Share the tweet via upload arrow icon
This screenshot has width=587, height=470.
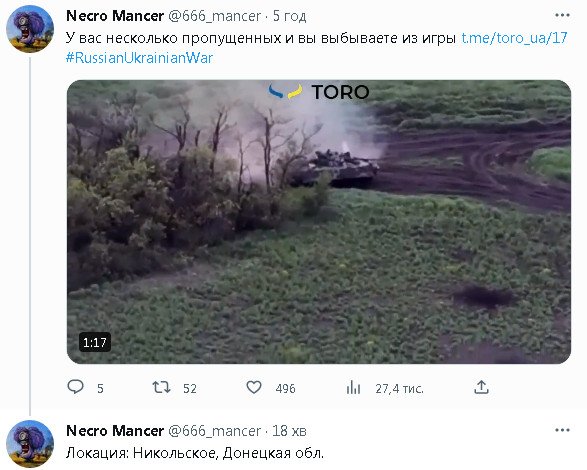[x=481, y=387]
